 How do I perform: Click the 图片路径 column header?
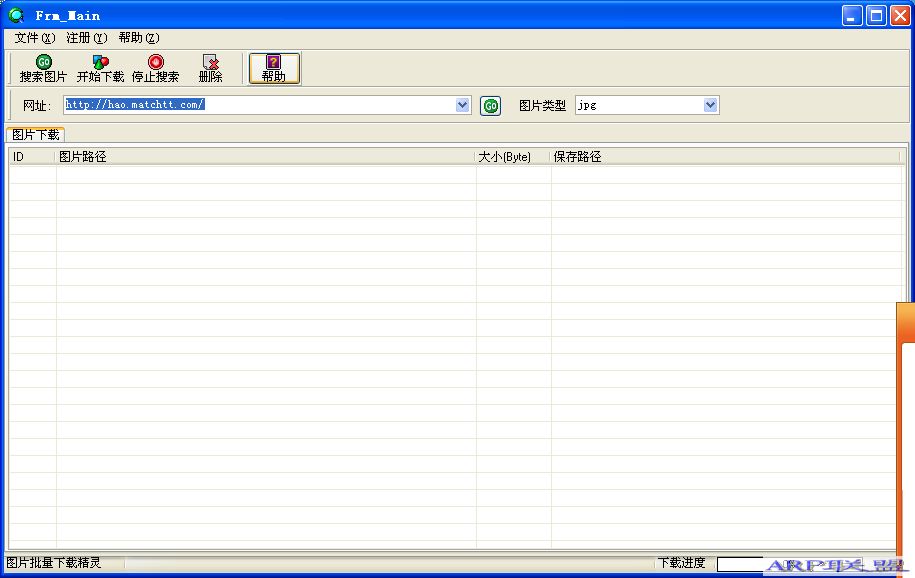point(265,157)
